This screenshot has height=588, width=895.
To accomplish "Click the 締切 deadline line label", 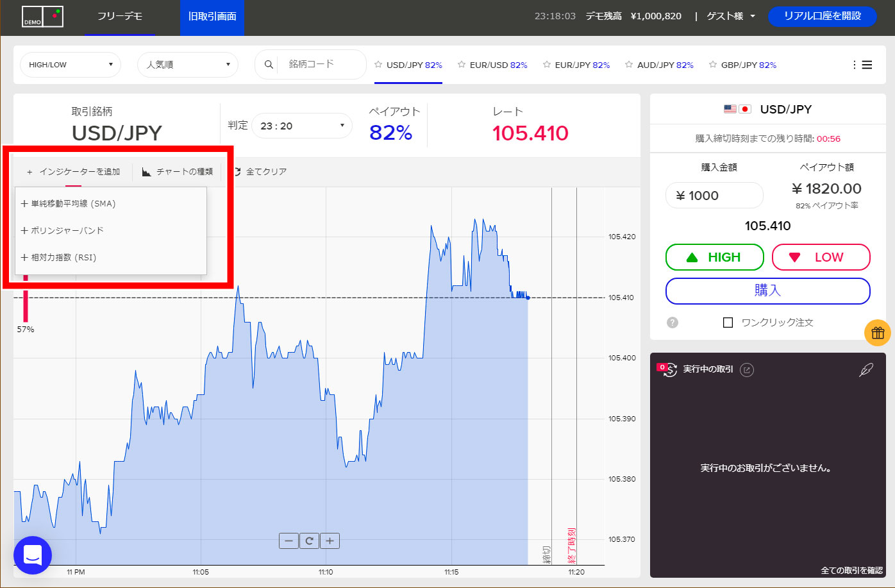I will point(547,555).
